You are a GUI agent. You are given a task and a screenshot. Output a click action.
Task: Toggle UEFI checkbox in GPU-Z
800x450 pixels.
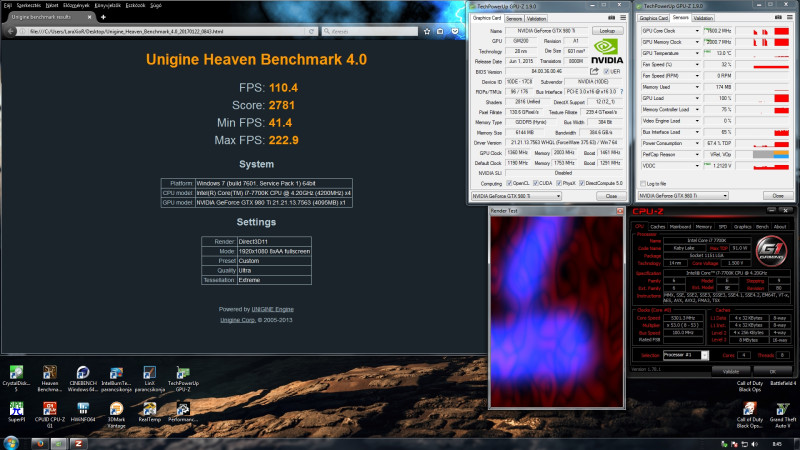[x=606, y=71]
